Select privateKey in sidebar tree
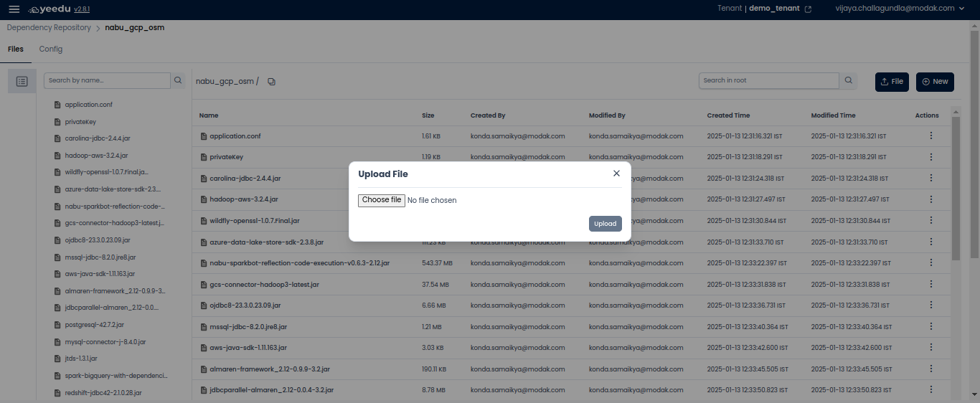980x403 pixels. coord(80,122)
